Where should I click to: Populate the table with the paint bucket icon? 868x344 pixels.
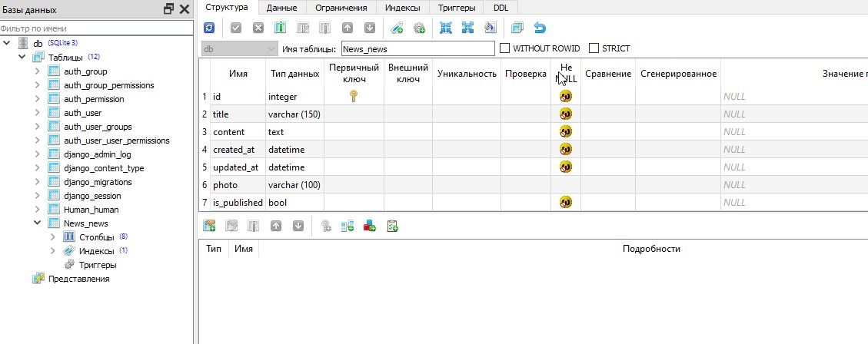pyautogui.click(x=491, y=27)
